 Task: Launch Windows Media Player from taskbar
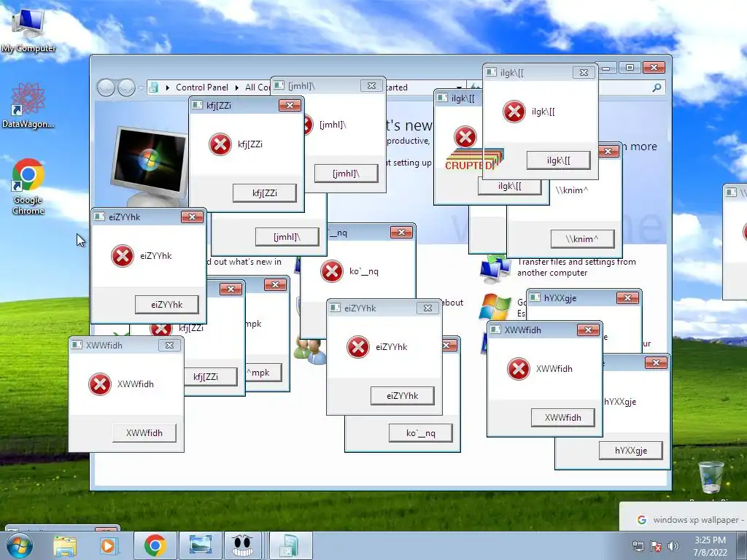108,545
